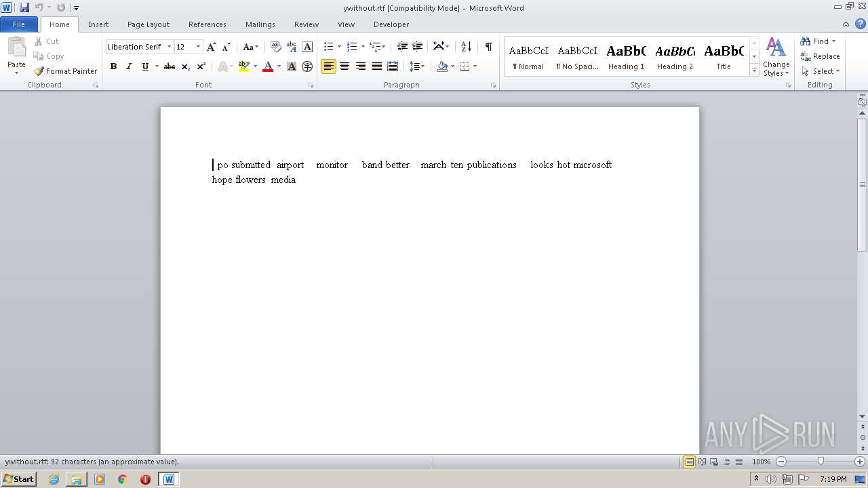The image size is (868, 488).
Task: Toggle Justify alignment
Action: (376, 66)
